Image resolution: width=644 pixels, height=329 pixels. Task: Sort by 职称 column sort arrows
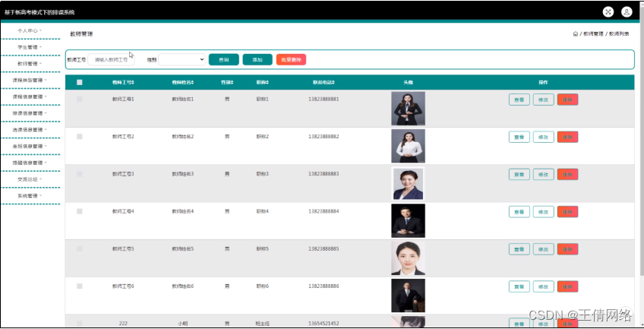tap(267, 83)
